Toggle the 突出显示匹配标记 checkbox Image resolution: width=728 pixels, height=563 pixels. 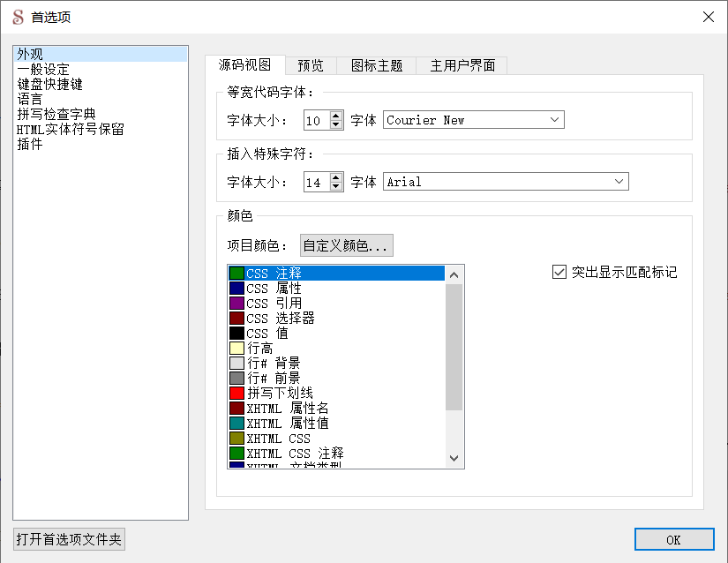[x=559, y=272]
